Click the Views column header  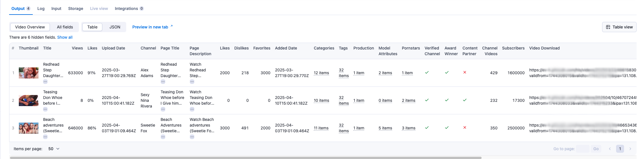click(x=77, y=48)
